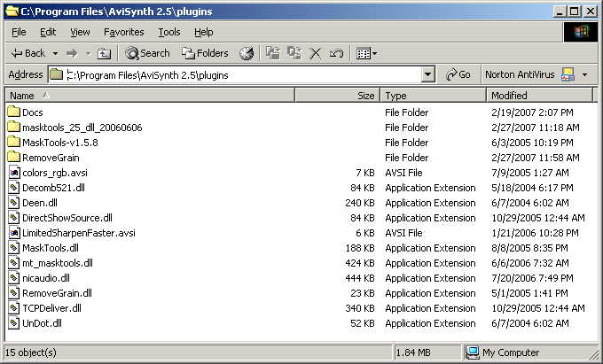Open the Search pane
Viewport: 603px width, 364px height.
pos(147,53)
